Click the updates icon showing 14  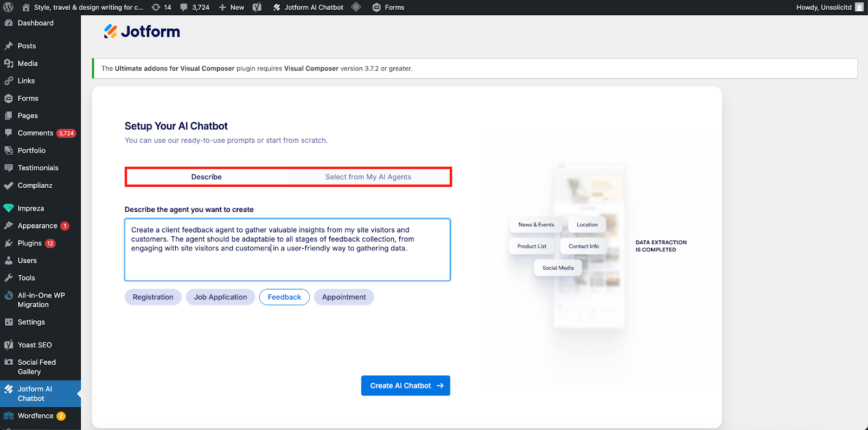(156, 7)
